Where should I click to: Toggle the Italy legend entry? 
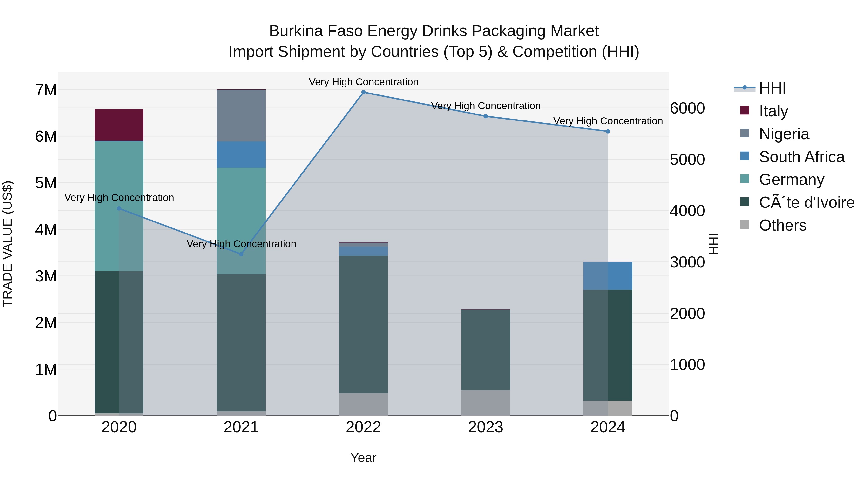[764, 111]
